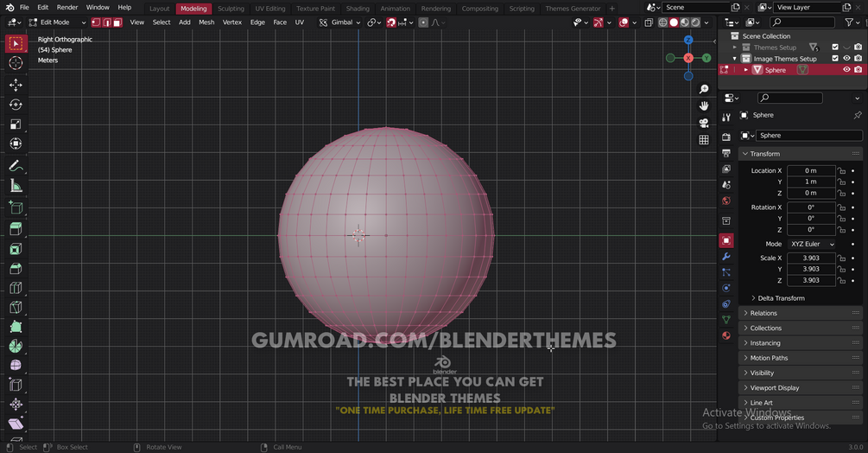Open the outliner filter dropdown
Screen dimensions: 868x453
point(852,22)
